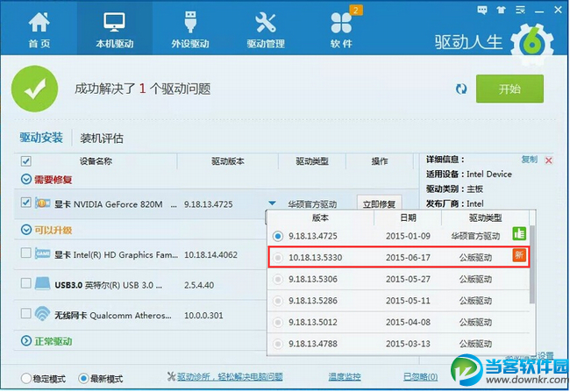Select the 最新模式 radio button
The image size is (570, 392).
click(x=83, y=378)
